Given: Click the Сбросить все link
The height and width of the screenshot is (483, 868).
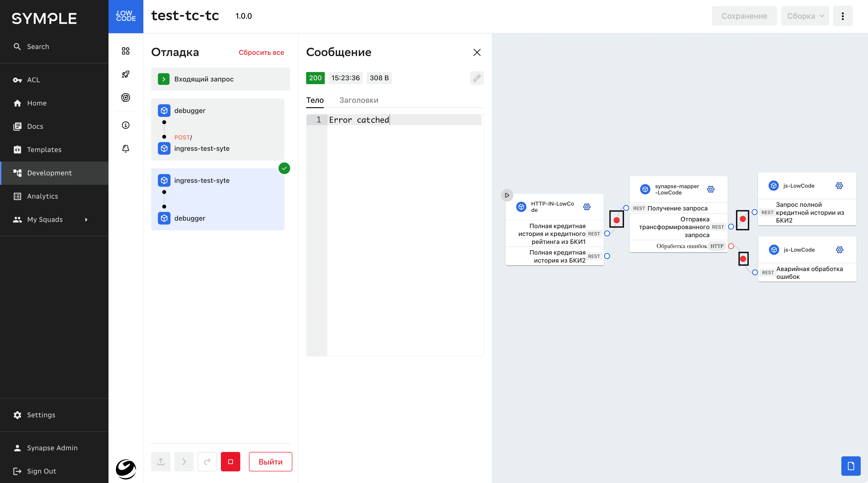Looking at the screenshot, I should (x=261, y=53).
